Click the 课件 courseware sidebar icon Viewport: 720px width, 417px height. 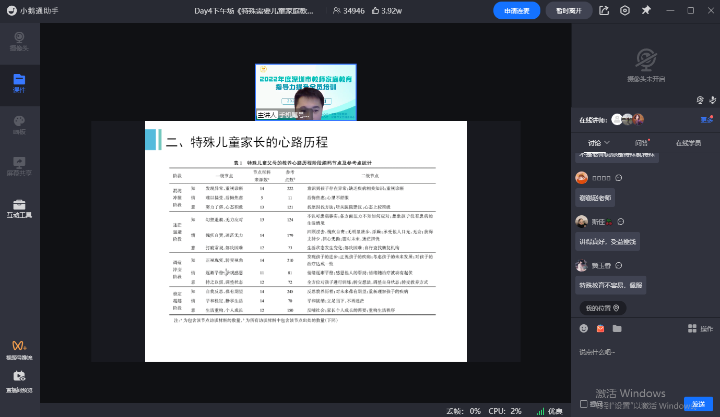point(19,82)
